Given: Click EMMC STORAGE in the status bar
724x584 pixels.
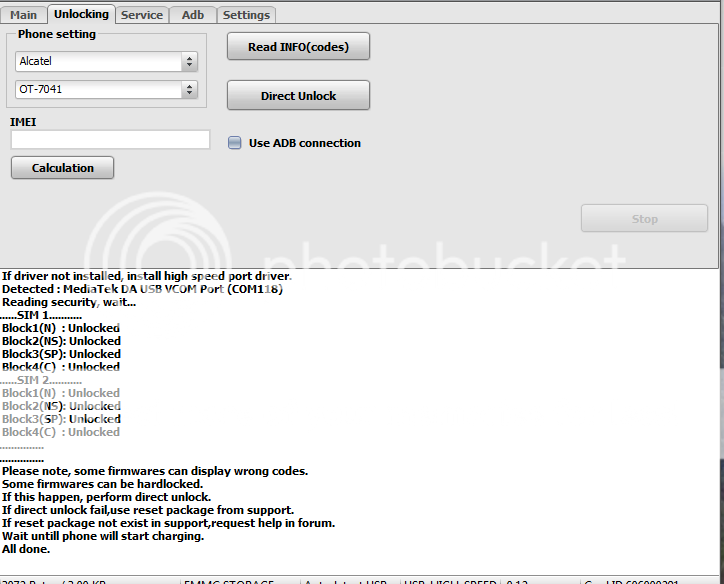Looking at the screenshot, I should (x=229, y=580).
